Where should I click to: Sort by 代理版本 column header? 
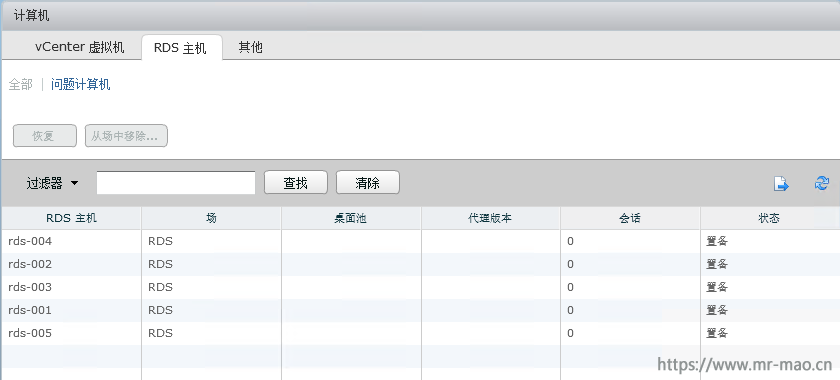coord(491,218)
